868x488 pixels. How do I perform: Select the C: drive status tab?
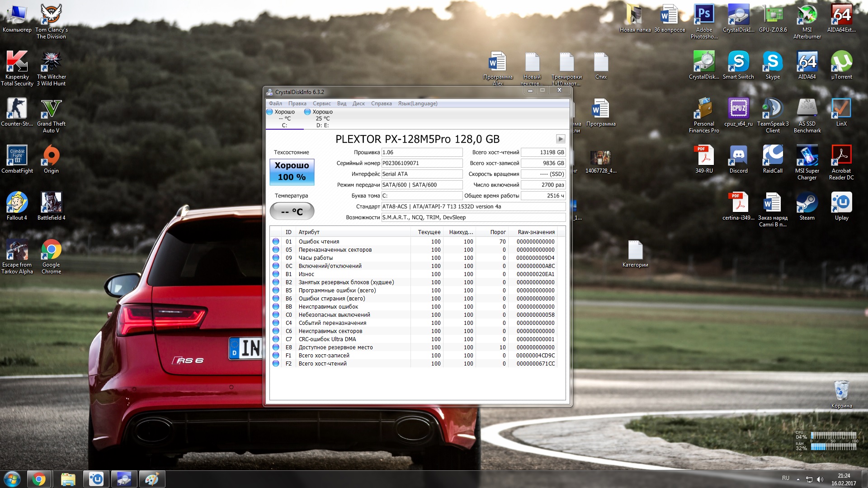point(284,118)
